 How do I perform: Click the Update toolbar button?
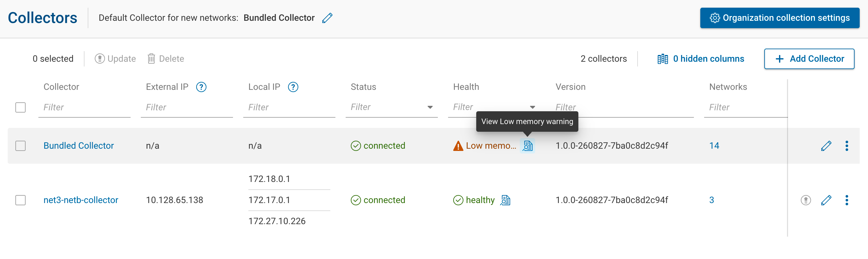[x=115, y=59]
